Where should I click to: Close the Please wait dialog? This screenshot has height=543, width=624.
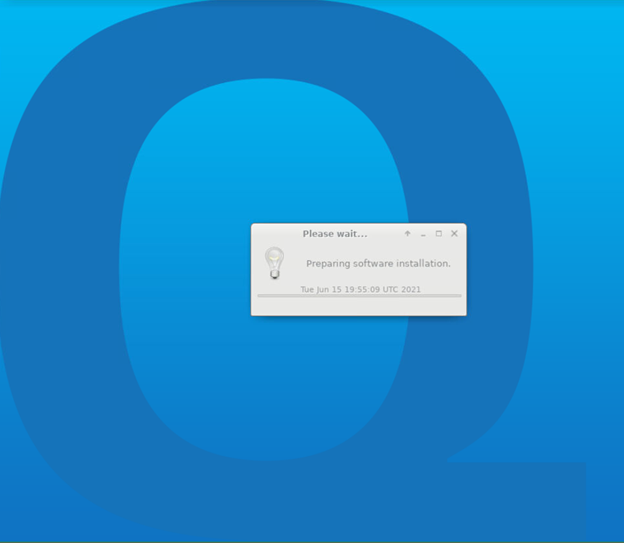(454, 234)
